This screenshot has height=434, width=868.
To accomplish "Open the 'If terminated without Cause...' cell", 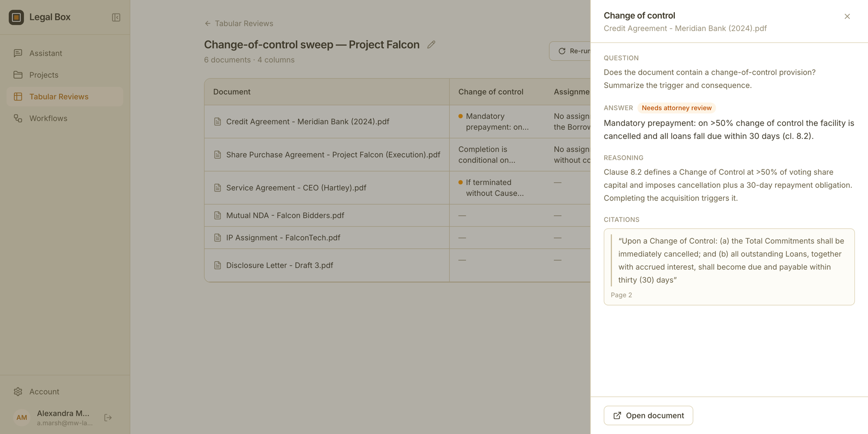I will coord(497,187).
